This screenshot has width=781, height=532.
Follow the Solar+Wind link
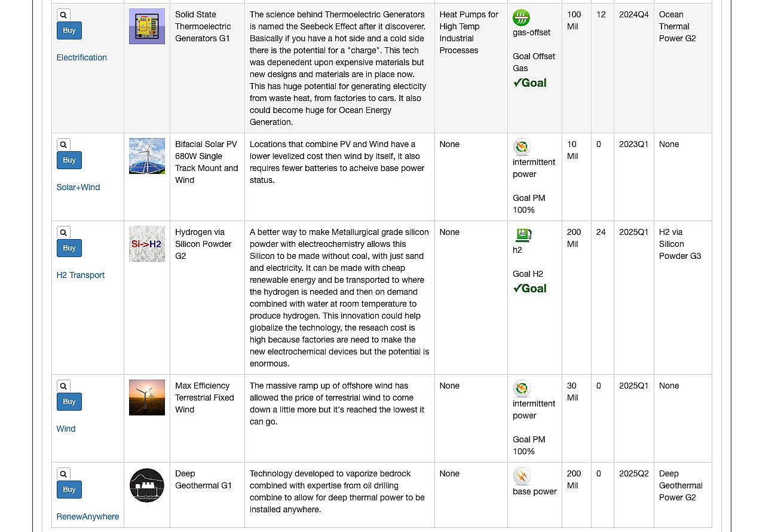tap(78, 187)
